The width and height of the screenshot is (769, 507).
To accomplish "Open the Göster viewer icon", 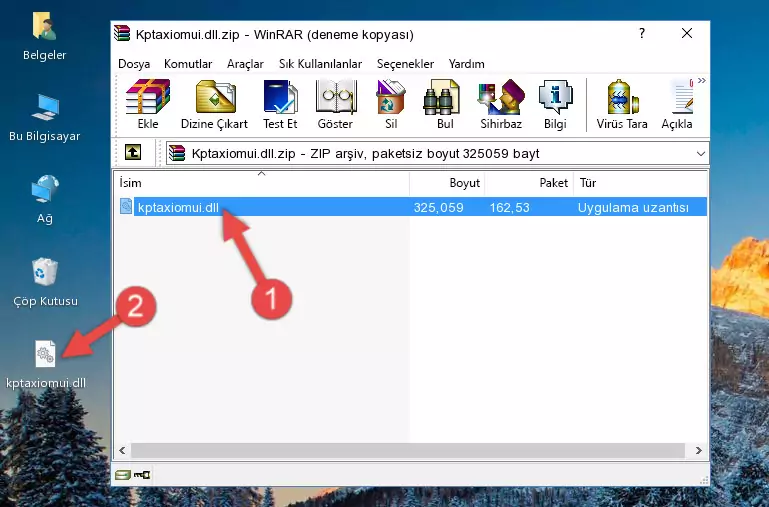I will pos(335,104).
